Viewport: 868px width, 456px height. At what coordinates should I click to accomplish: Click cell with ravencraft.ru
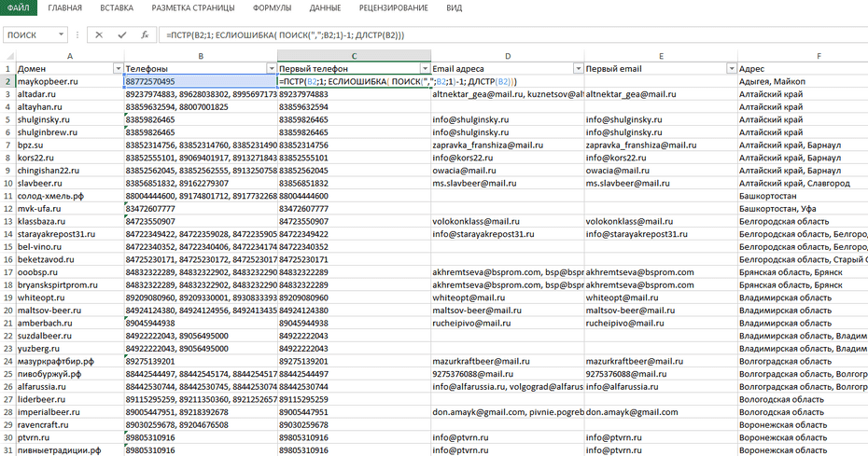(x=70, y=425)
